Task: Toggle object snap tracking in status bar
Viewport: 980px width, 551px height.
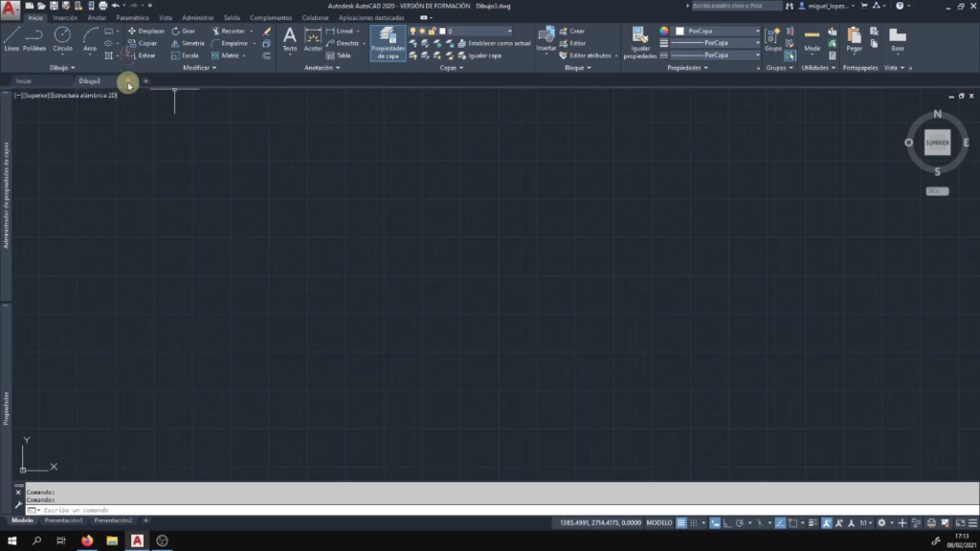Action: [780, 523]
